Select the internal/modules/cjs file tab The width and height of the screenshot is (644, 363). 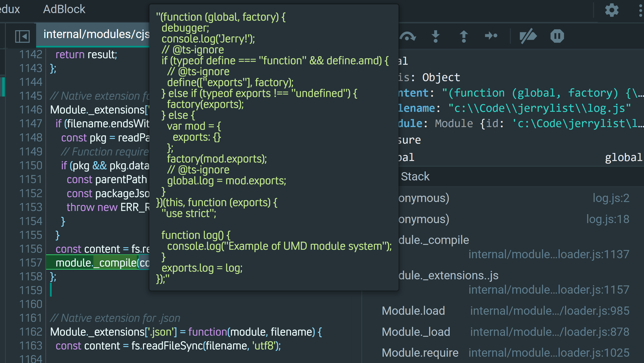96,34
